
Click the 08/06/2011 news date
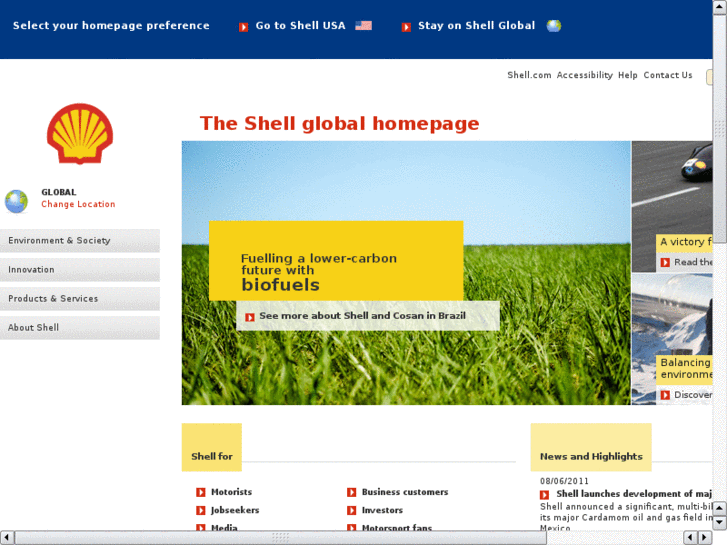click(x=564, y=481)
